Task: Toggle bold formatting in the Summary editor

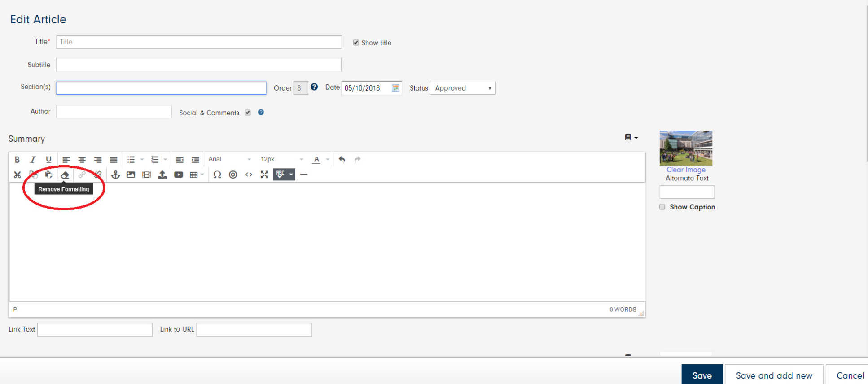Action: 17,160
